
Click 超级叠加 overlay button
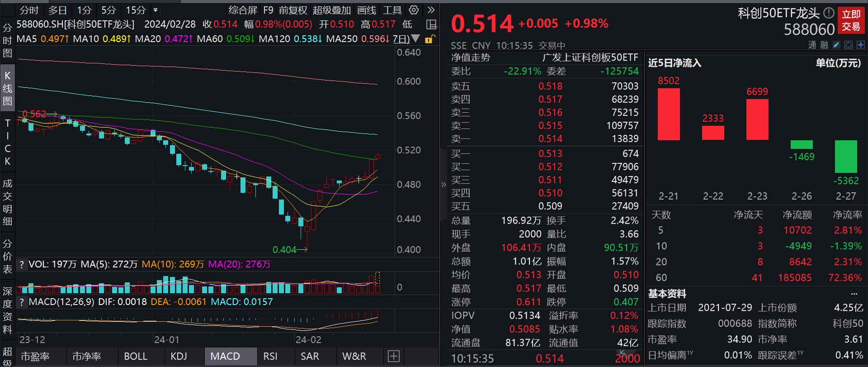click(x=332, y=10)
